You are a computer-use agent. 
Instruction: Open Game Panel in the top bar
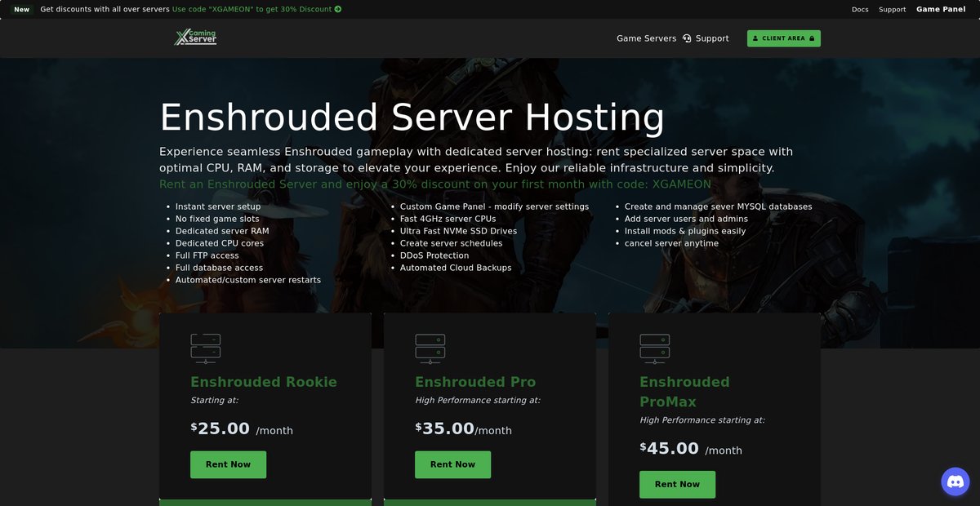pyautogui.click(x=941, y=10)
